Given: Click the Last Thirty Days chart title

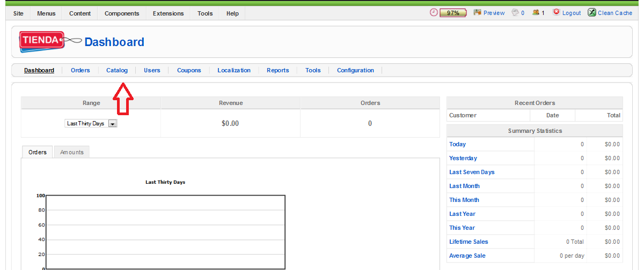Looking at the screenshot, I should pos(165,182).
